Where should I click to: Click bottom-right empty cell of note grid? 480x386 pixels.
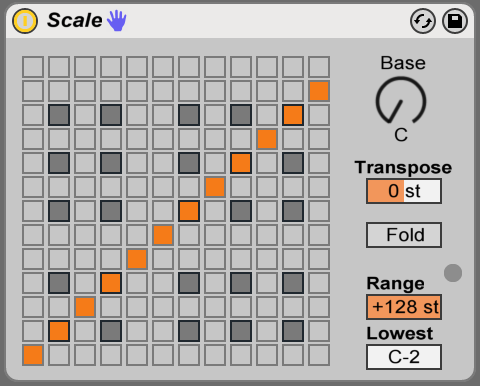pos(319,355)
